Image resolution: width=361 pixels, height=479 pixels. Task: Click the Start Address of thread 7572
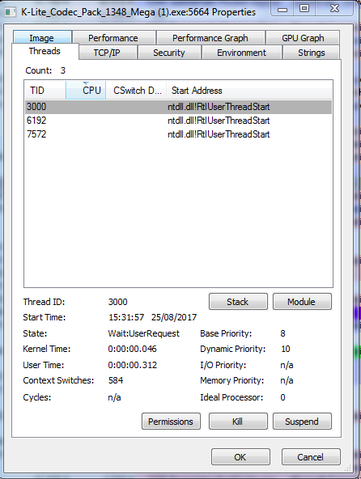[219, 134]
